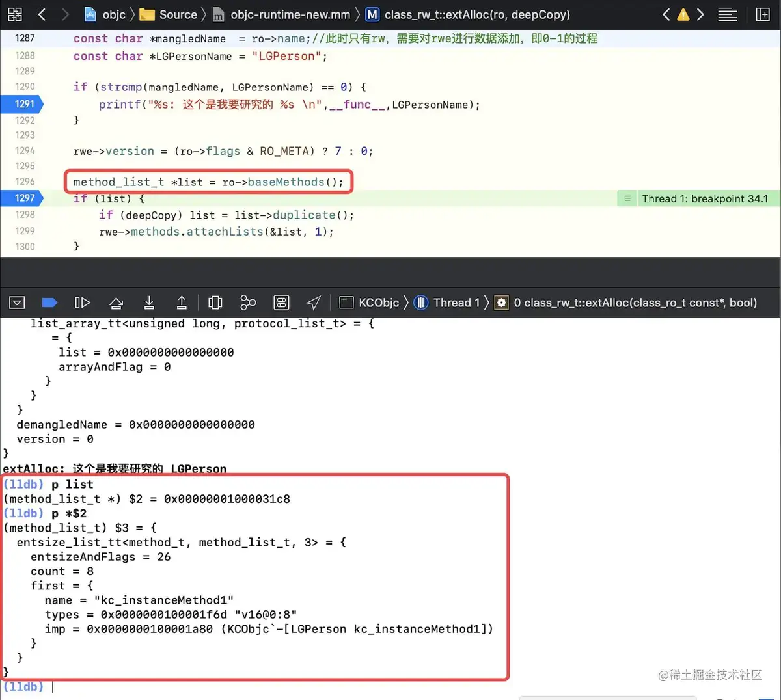Choose Thread 1 in debug bar
The height and width of the screenshot is (700, 781).
pyautogui.click(x=447, y=303)
